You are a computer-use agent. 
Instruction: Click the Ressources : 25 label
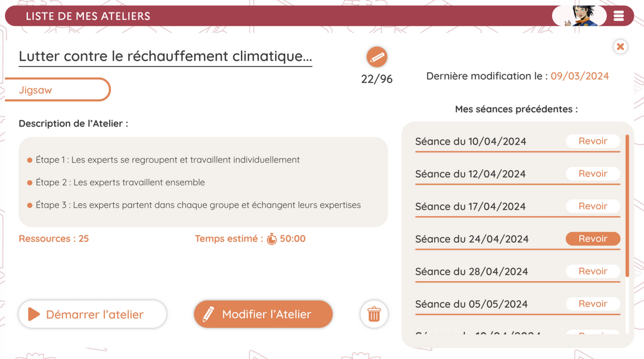coord(53,238)
